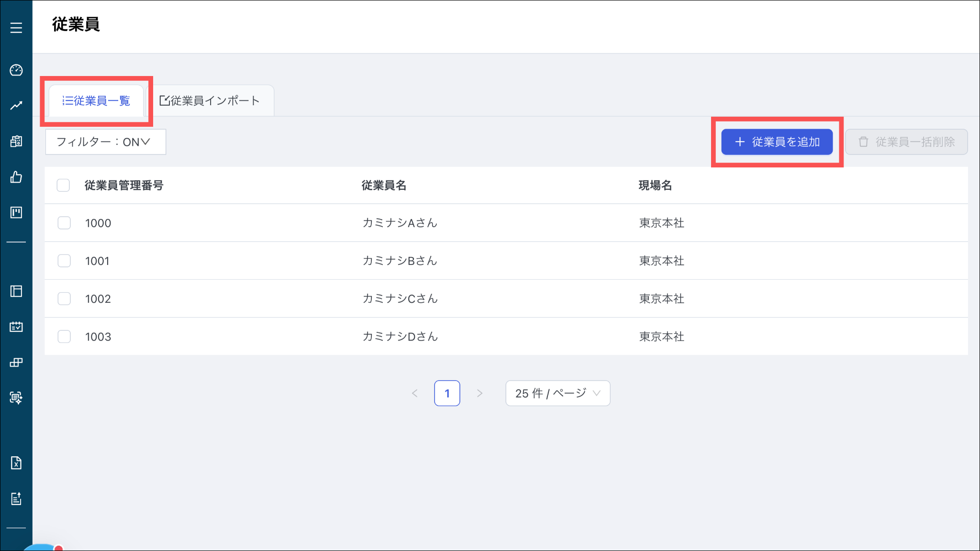The width and height of the screenshot is (980, 551).
Task: Open the dashboard gauge icon in sidebar
Action: pyautogui.click(x=16, y=70)
